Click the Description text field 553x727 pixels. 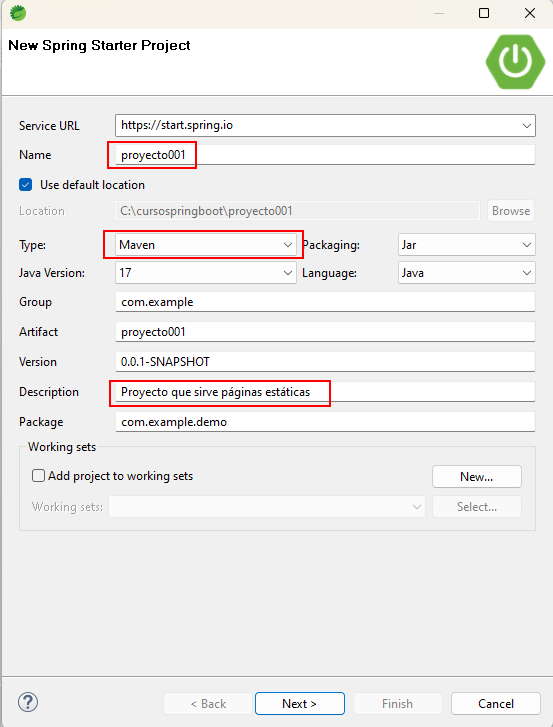tap(325, 392)
